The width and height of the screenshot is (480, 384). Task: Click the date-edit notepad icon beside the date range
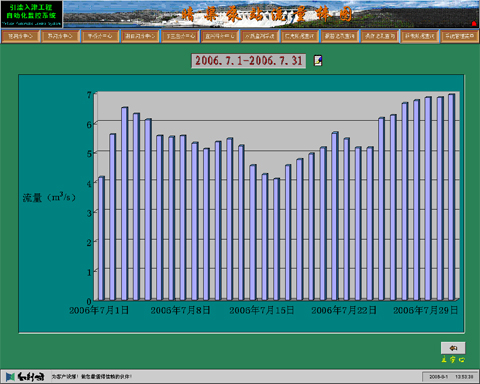[318, 60]
